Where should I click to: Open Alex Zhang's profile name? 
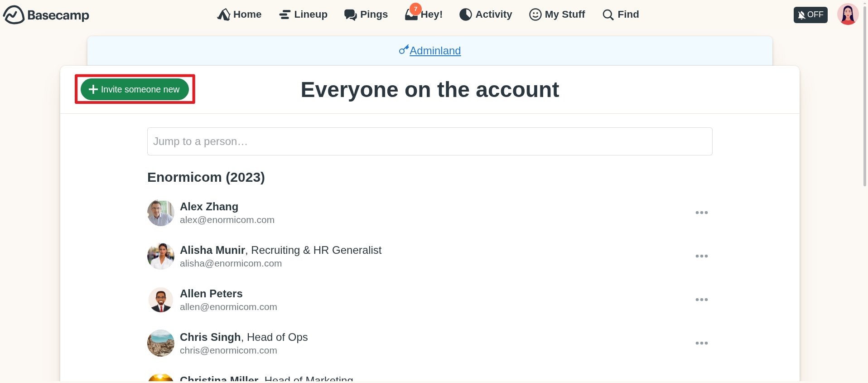point(209,207)
